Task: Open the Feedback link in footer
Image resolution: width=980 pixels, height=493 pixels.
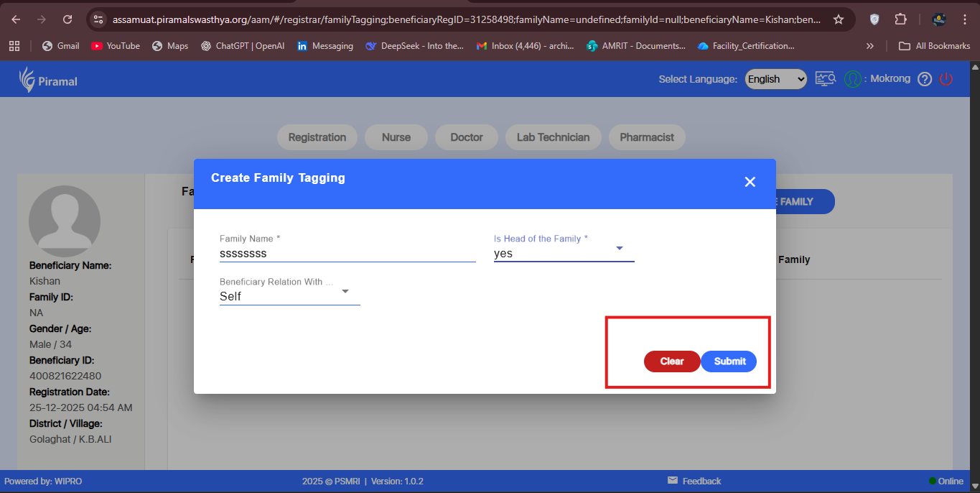Action: click(x=694, y=481)
